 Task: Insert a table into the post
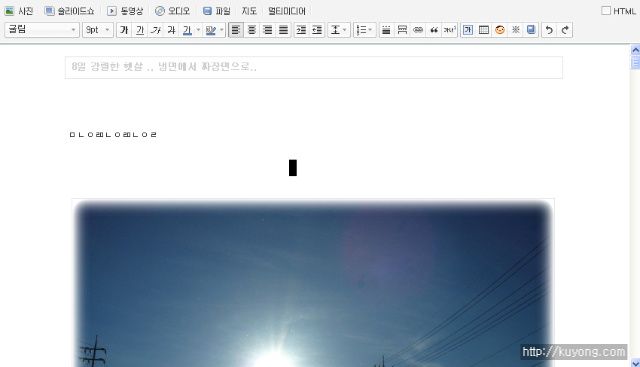pyautogui.click(x=484, y=30)
